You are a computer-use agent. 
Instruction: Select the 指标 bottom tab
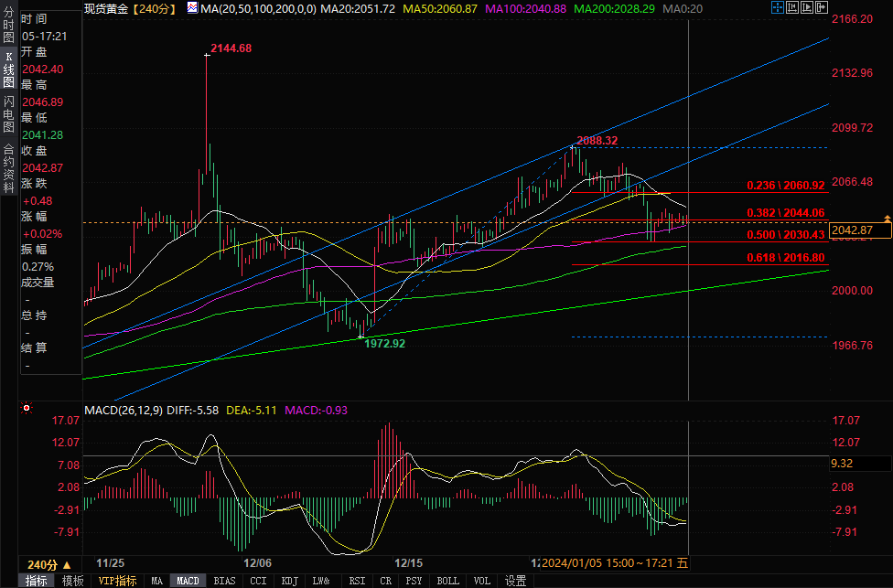coord(38,581)
